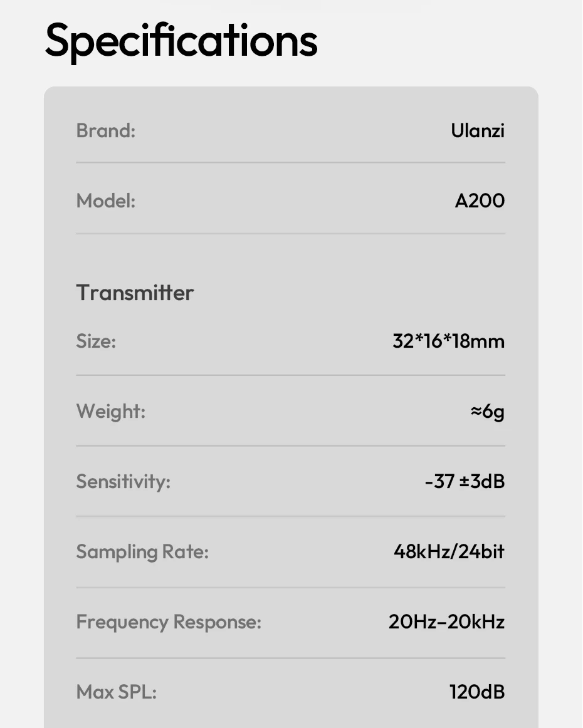Click the Frequency Response label

pyautogui.click(x=169, y=622)
